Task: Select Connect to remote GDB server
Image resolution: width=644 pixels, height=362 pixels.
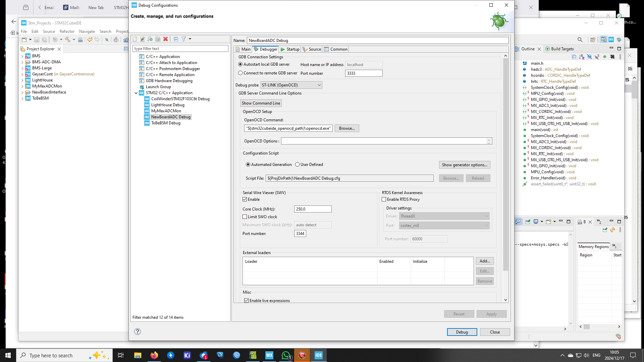Action: (240, 73)
